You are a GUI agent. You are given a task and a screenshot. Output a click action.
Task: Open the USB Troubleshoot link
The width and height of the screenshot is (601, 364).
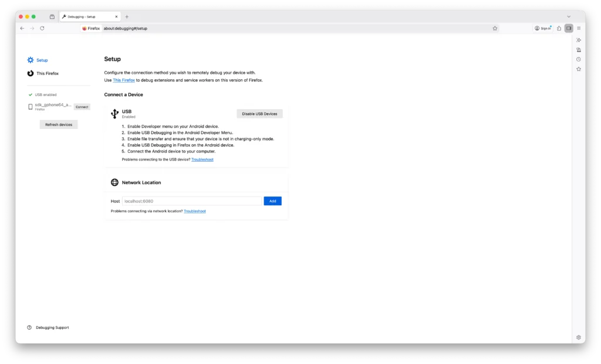202,159
